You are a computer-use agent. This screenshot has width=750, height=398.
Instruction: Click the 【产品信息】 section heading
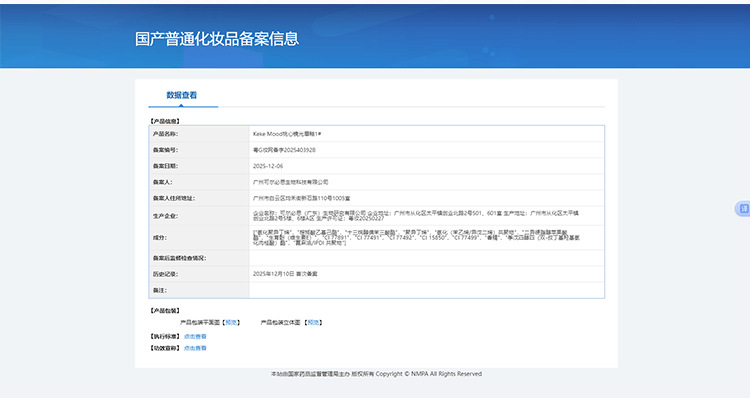tap(165, 122)
